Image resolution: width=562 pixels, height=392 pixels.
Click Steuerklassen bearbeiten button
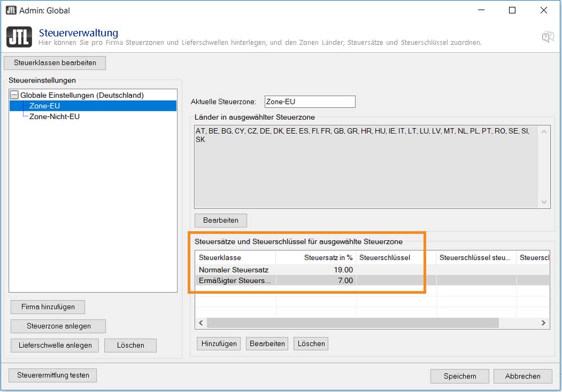coord(55,63)
